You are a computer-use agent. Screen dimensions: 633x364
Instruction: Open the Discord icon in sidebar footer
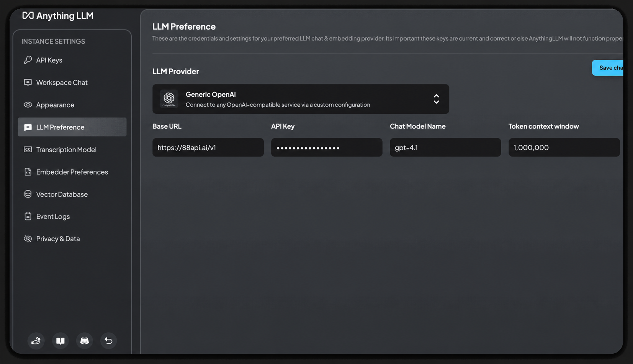(x=85, y=341)
